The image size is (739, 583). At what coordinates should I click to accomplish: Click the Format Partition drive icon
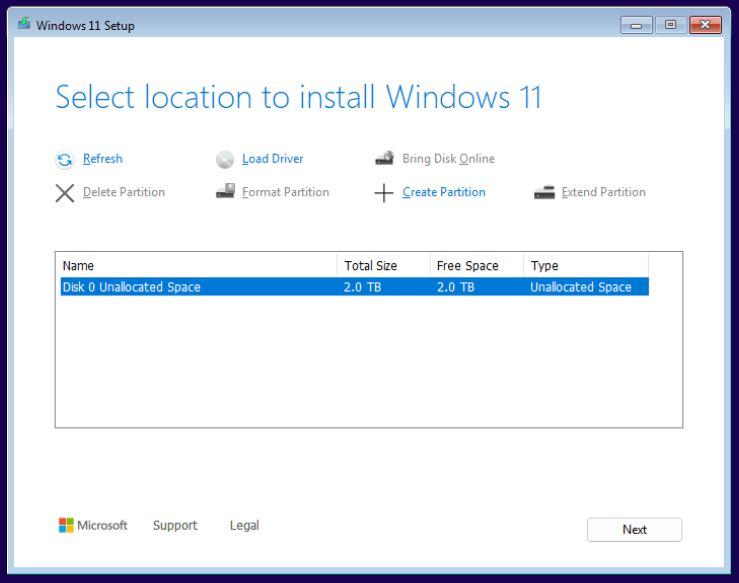tap(225, 191)
